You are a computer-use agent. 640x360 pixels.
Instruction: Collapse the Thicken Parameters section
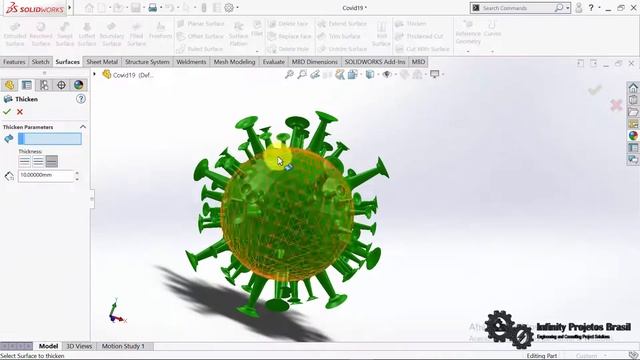83,127
